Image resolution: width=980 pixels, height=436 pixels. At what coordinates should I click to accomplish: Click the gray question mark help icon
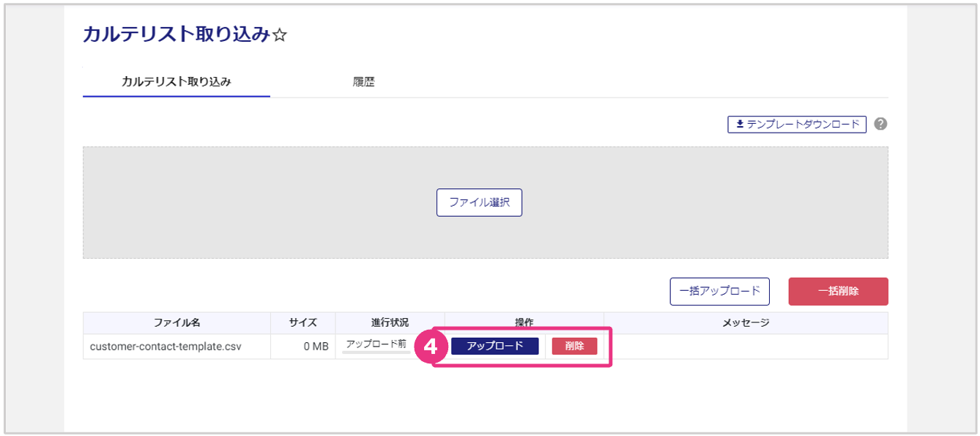tap(880, 124)
